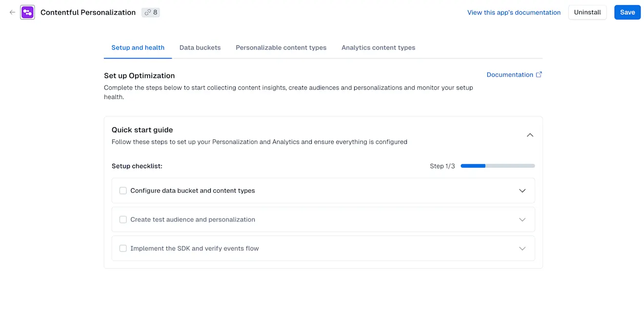This screenshot has height=334, width=644.
Task: Click the Quick start guide heading
Action: pyautogui.click(x=142, y=130)
